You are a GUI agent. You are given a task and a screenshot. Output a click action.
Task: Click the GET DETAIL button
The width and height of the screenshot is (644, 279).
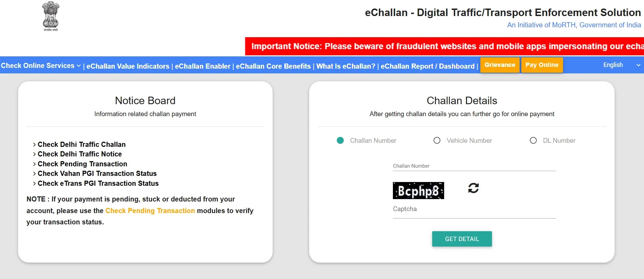(462, 239)
